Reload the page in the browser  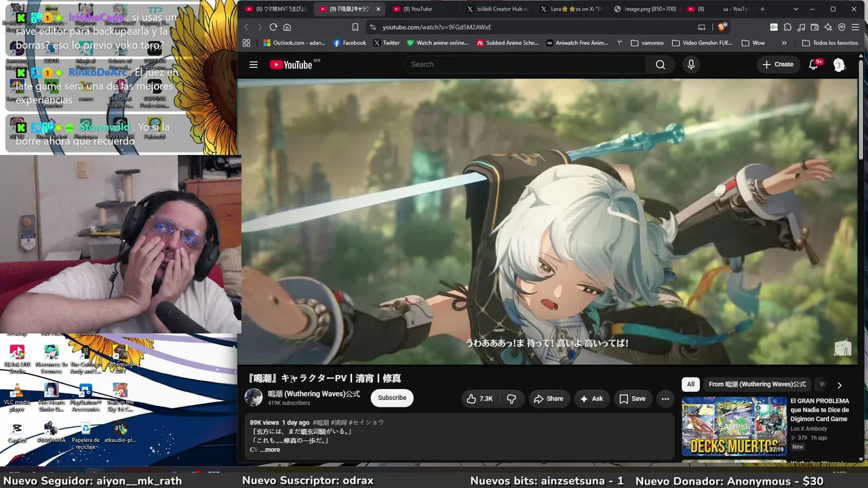point(273,27)
